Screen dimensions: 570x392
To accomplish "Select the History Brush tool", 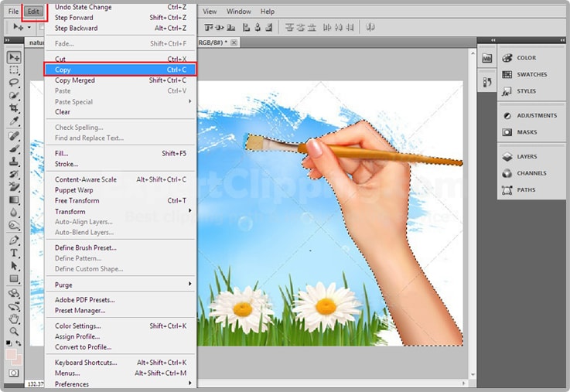I will pos(14,174).
